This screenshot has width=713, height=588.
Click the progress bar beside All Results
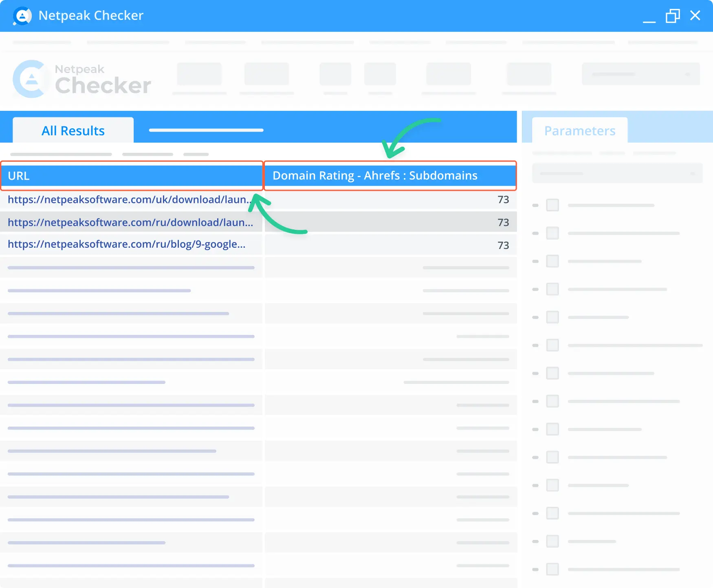(x=206, y=130)
